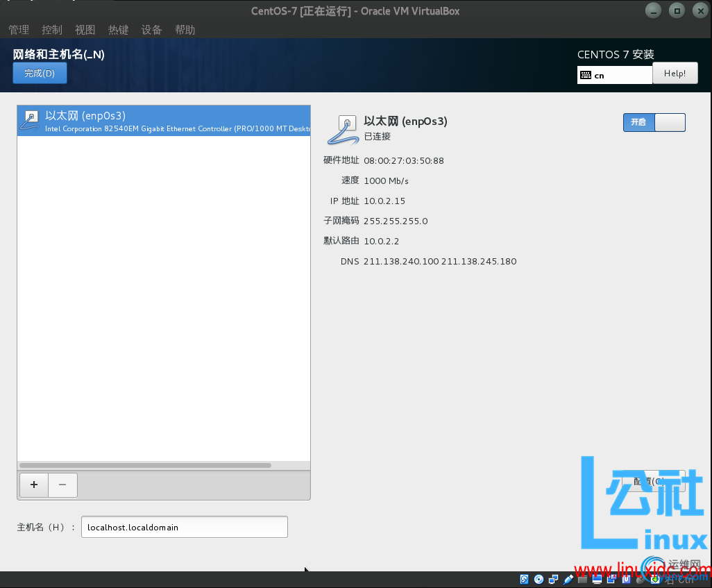Add a network device with the plus button
Screen dimensions: 712x588
click(34, 485)
